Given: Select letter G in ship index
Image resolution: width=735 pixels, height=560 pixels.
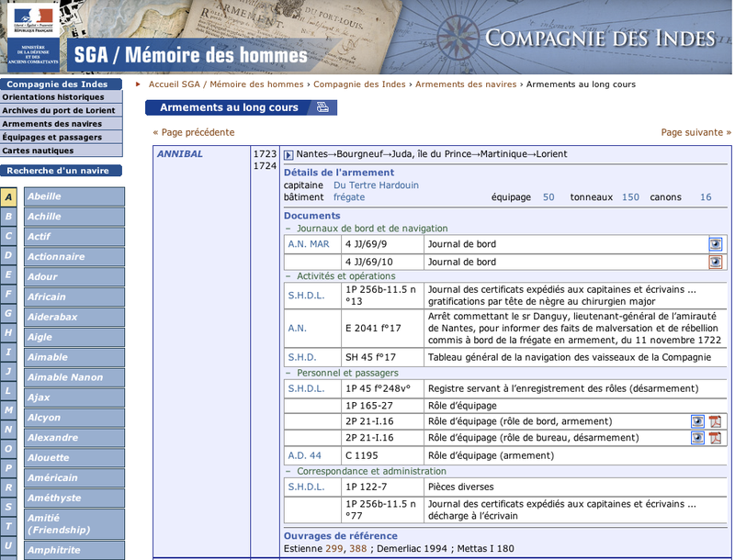Looking at the screenshot, I should pos(8,313).
